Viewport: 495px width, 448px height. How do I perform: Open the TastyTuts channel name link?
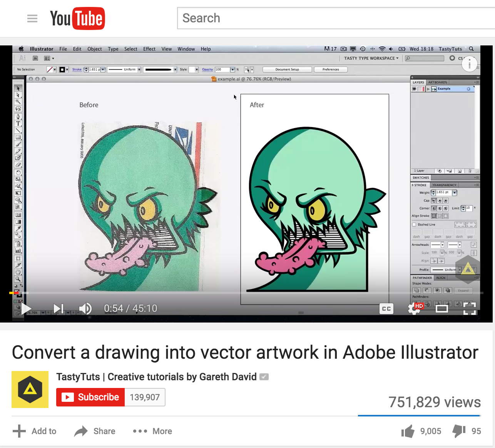tap(156, 377)
